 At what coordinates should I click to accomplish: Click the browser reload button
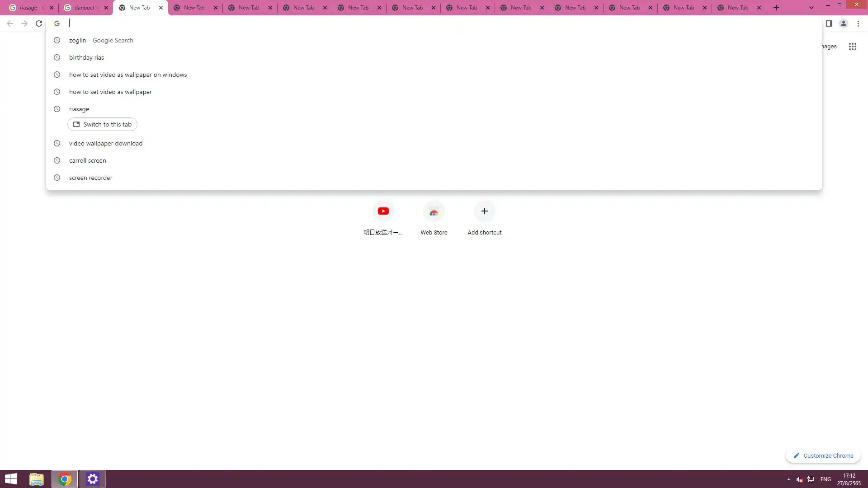(39, 23)
